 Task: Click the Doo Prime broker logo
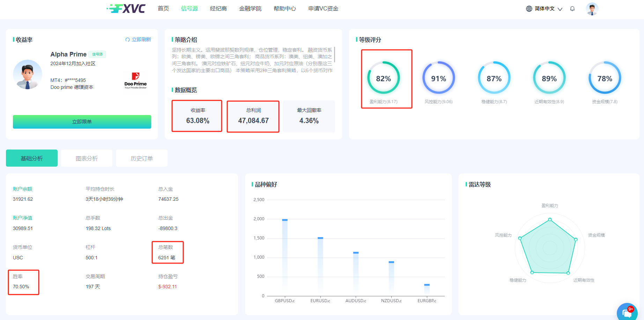point(135,81)
